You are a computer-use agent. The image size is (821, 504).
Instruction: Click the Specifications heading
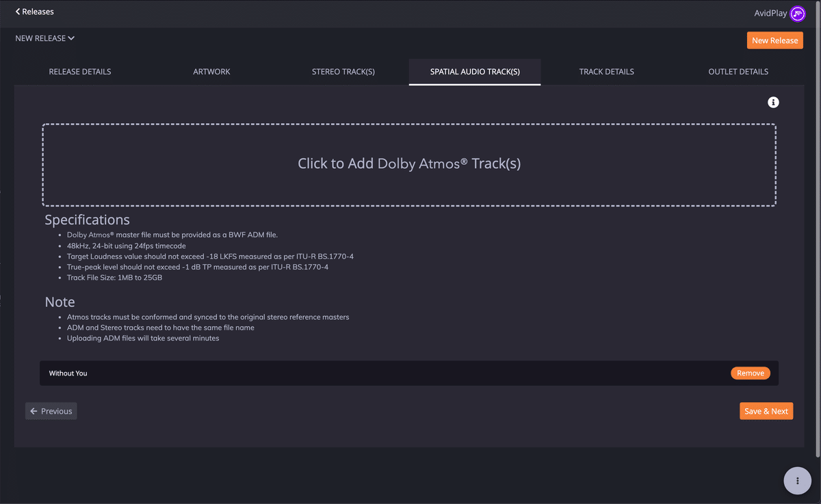tap(87, 220)
